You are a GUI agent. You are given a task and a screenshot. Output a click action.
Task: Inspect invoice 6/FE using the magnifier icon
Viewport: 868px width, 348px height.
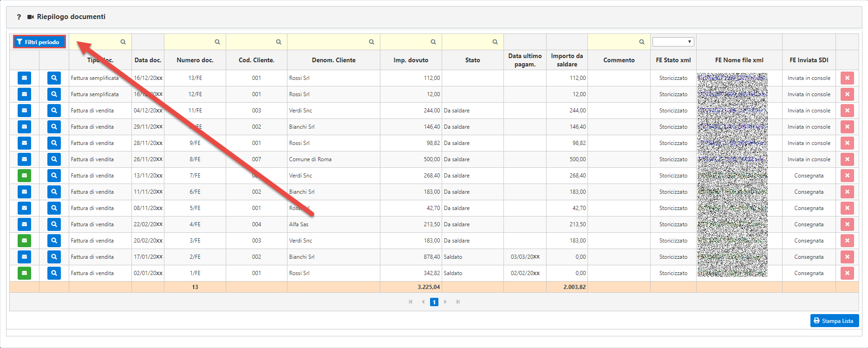click(x=54, y=192)
